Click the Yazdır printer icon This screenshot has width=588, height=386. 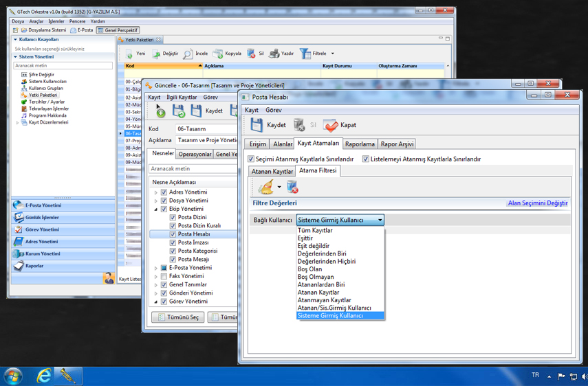[x=274, y=54]
